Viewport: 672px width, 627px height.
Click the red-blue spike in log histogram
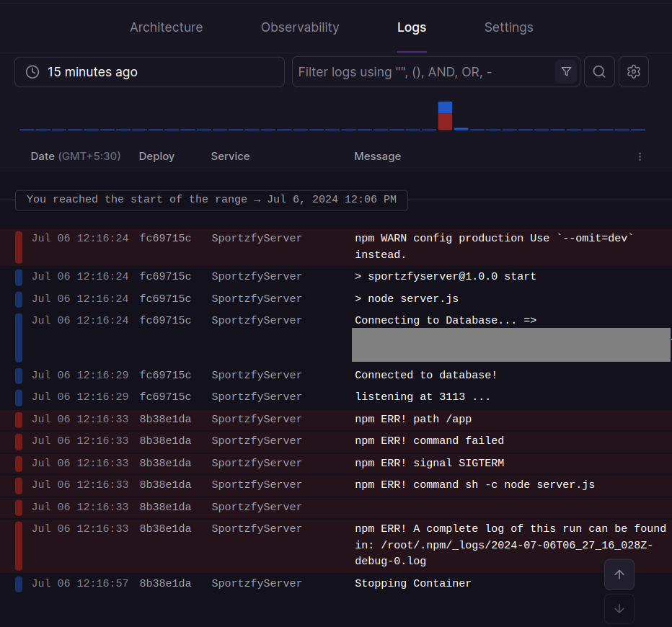[x=445, y=115]
